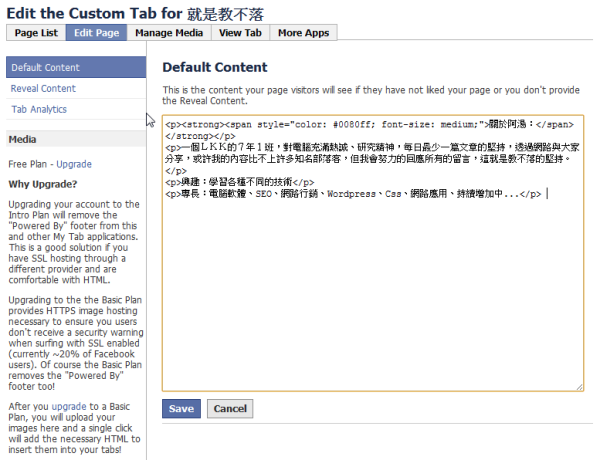Image resolution: width=600 pixels, height=460 pixels.
Task: Grab the text area resize handle
Action: click(579, 386)
